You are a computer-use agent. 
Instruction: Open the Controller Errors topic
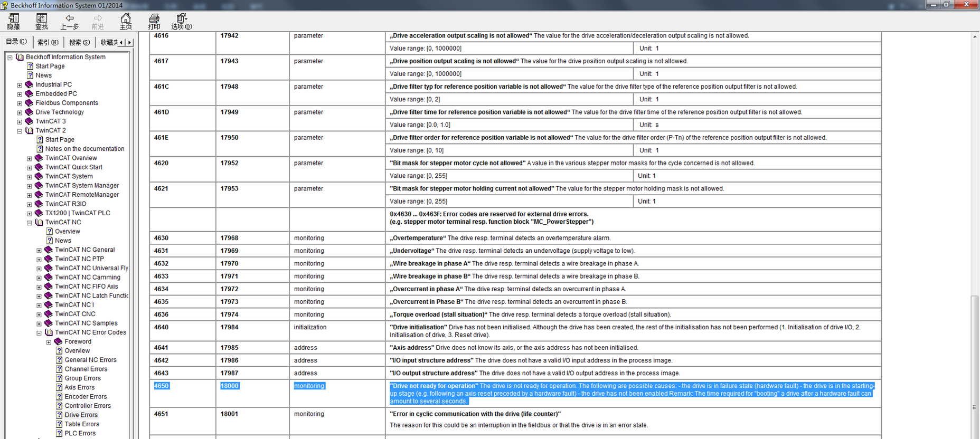tap(88, 406)
